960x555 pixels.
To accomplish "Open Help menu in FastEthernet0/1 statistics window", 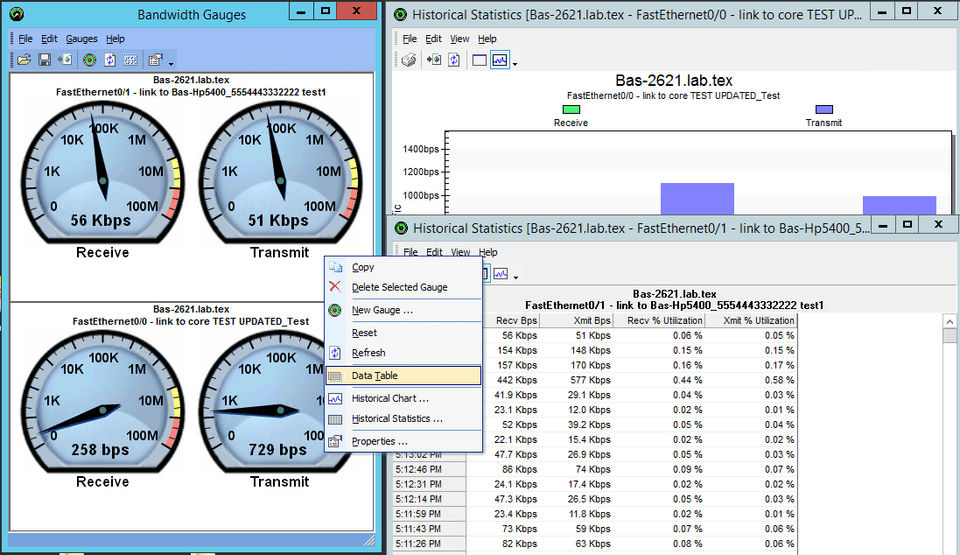I will click(x=488, y=252).
